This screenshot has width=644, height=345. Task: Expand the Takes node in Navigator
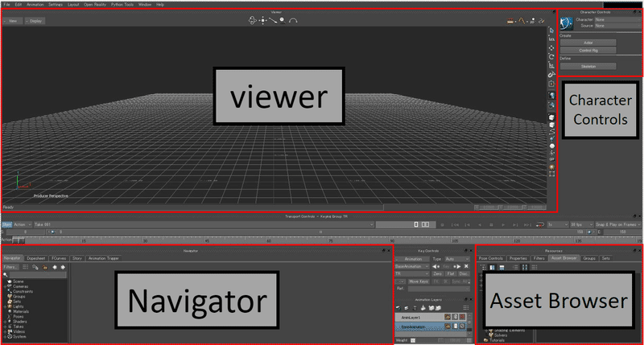[5, 327]
